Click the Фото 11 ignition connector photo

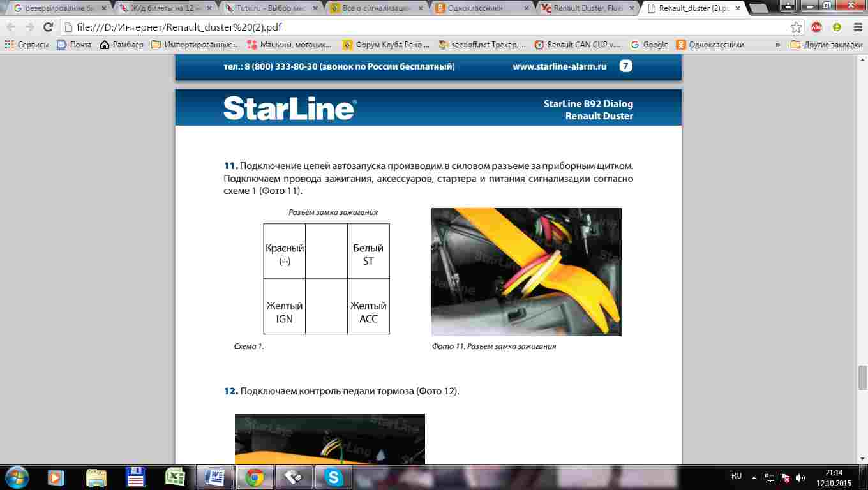[x=526, y=272]
